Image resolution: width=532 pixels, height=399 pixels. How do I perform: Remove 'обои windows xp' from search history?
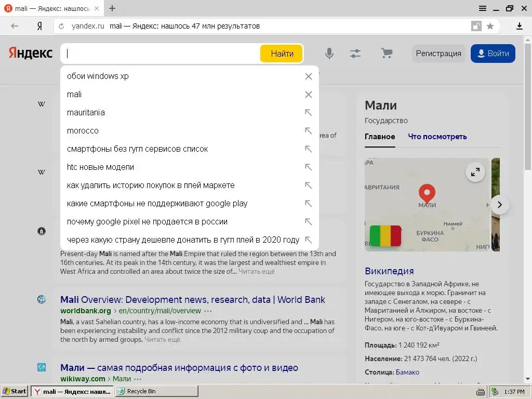pyautogui.click(x=309, y=76)
